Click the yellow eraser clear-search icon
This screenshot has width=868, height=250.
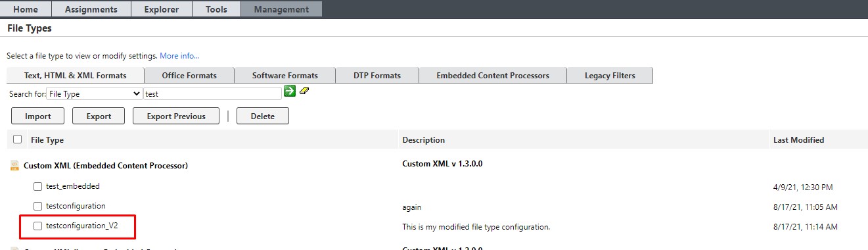pyautogui.click(x=304, y=91)
